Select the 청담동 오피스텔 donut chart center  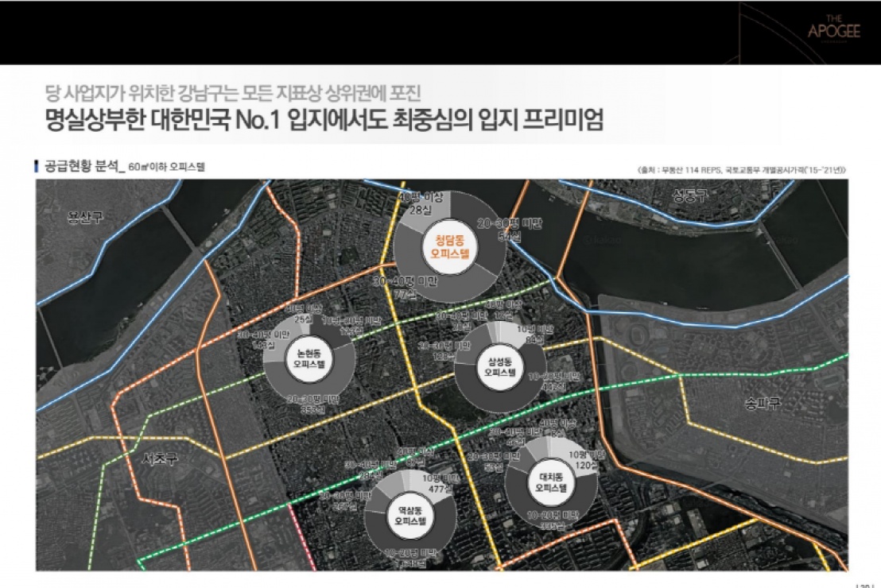(x=450, y=246)
